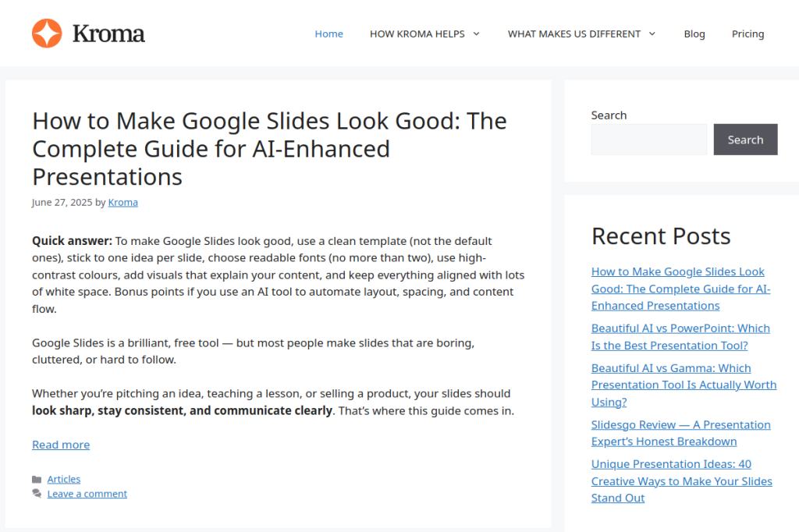Open WHAT MAKES US DIFFERENT menu
Image resolution: width=799 pixels, height=532 pixels.
click(574, 34)
